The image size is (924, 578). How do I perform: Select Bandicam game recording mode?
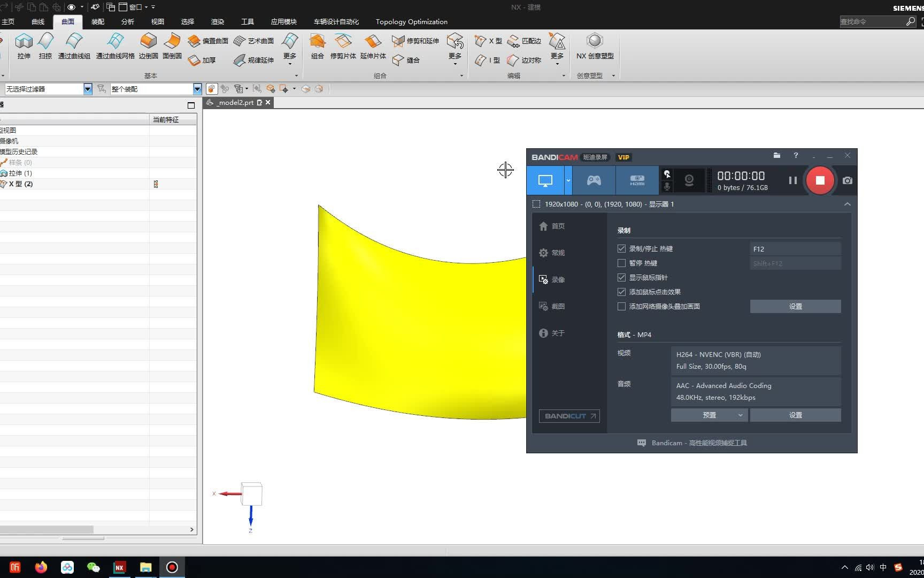(x=594, y=180)
